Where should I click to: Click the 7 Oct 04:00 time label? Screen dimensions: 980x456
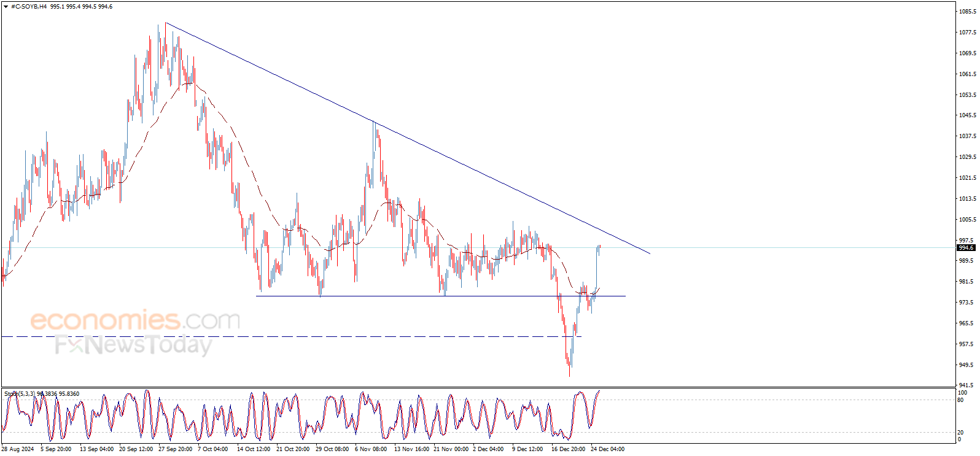pos(213,449)
